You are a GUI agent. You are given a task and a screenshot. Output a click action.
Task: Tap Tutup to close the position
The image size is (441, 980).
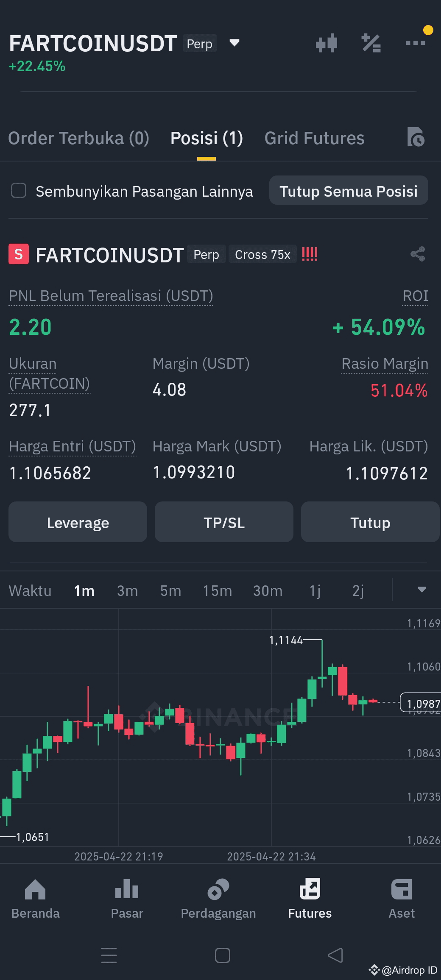(370, 522)
